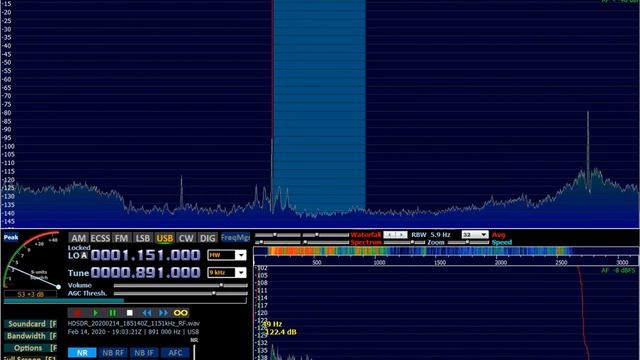Click the RBW 5.9 Hz readout

coord(431,235)
